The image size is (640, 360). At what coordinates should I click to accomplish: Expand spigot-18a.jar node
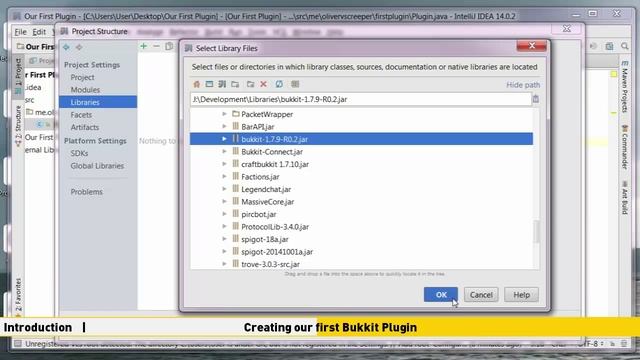224,239
